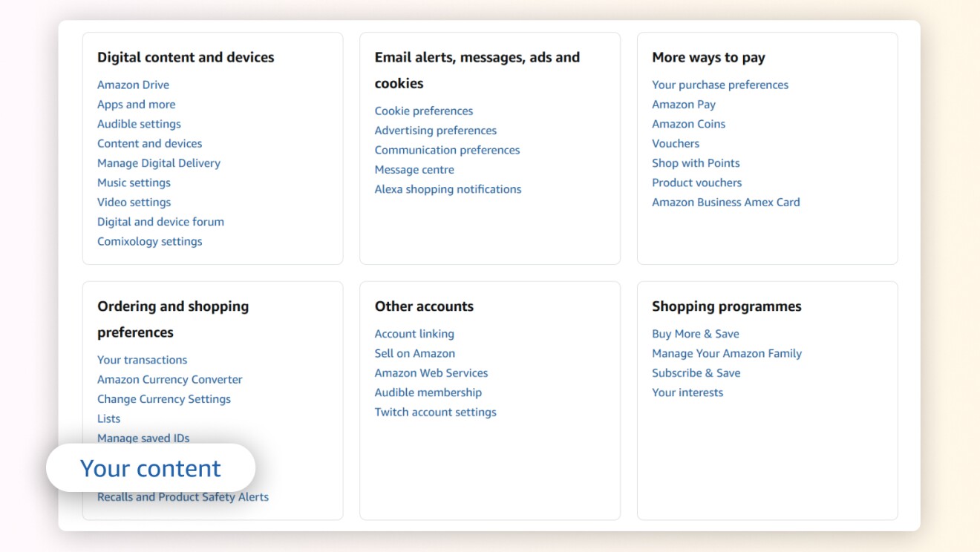Open Alexa shopping notifications
Screen dimensions: 980x552
(x=448, y=189)
